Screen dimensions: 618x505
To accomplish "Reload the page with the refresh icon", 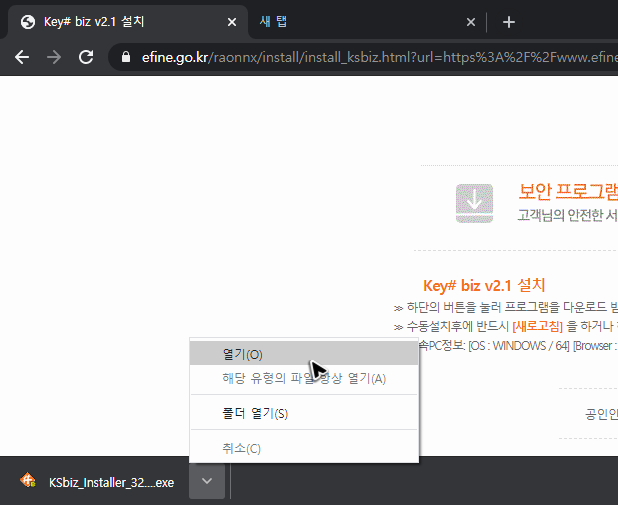I will (x=86, y=58).
